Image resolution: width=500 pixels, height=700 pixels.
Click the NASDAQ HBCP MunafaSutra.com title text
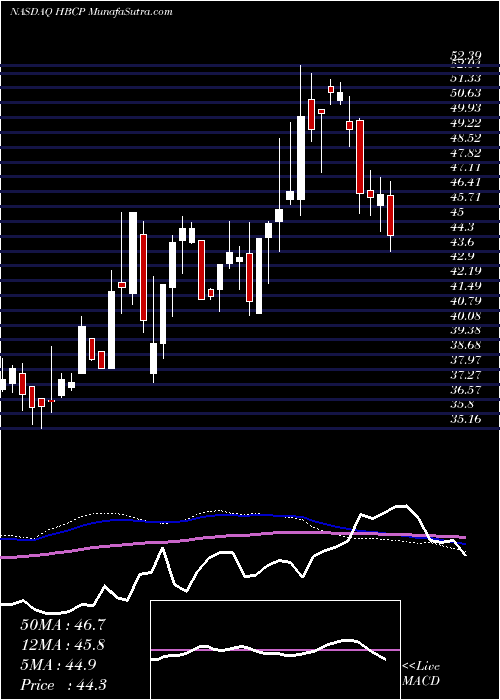[91, 12]
